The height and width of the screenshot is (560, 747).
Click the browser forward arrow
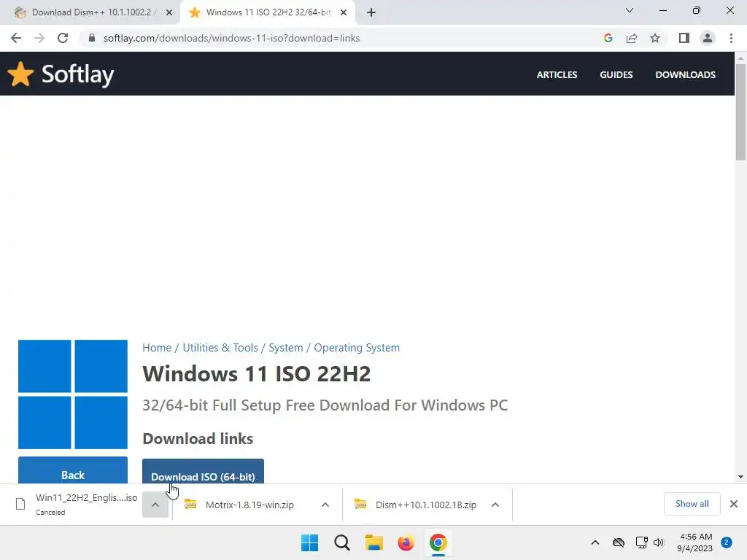(x=39, y=38)
